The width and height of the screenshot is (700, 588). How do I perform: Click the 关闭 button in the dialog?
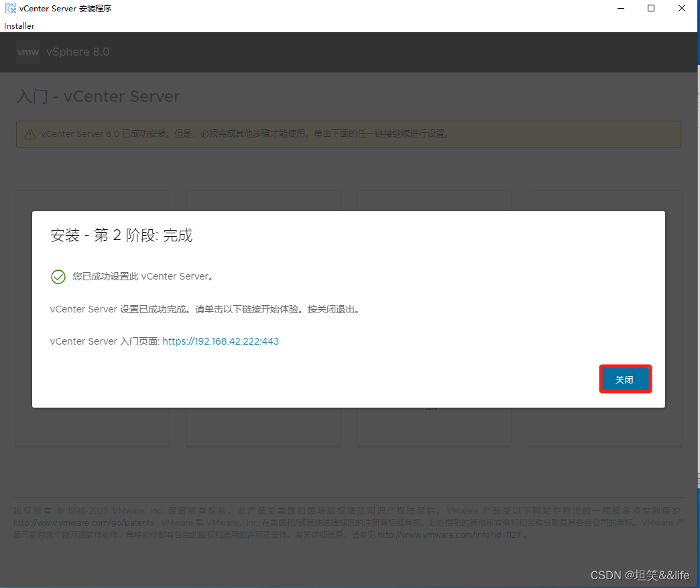625,379
